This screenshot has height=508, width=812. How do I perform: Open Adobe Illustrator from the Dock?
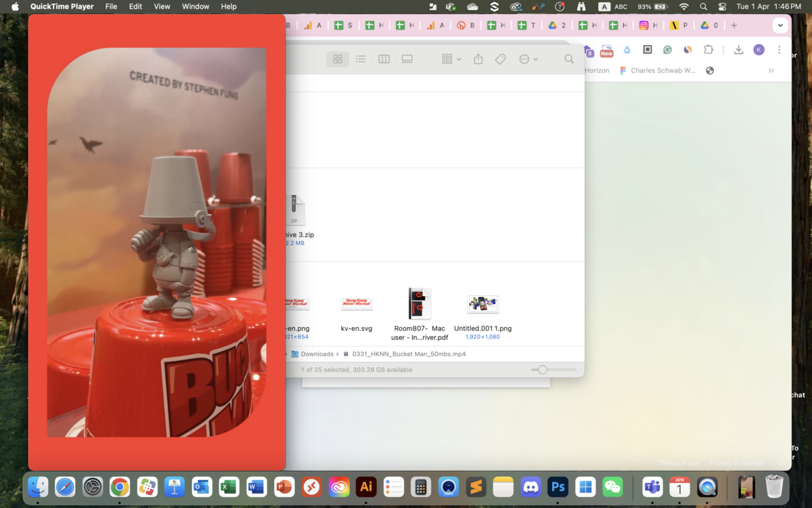point(366,486)
